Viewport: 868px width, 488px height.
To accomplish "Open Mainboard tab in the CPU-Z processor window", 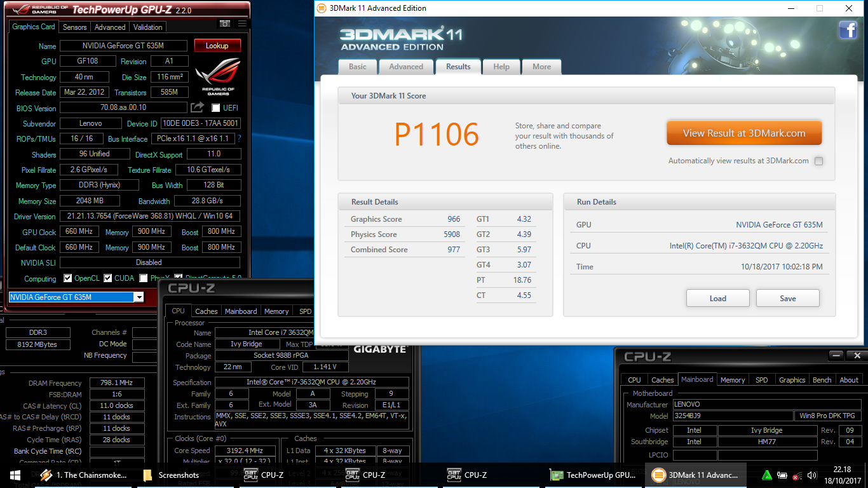I will 241,311.
